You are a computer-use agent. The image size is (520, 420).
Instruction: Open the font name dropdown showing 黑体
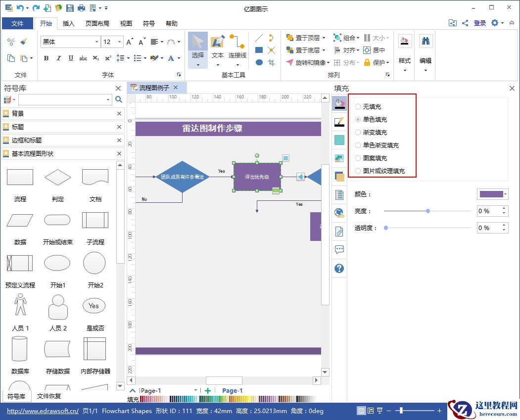click(x=97, y=42)
